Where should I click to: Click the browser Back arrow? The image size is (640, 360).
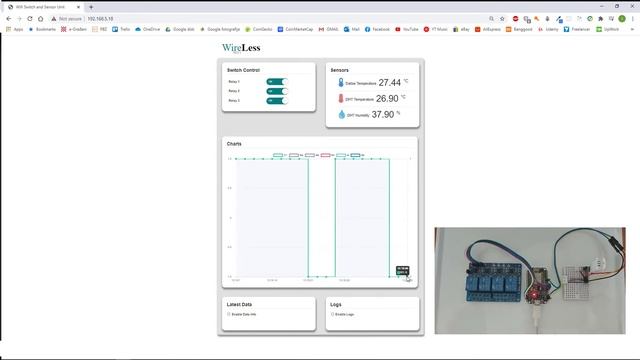9,19
